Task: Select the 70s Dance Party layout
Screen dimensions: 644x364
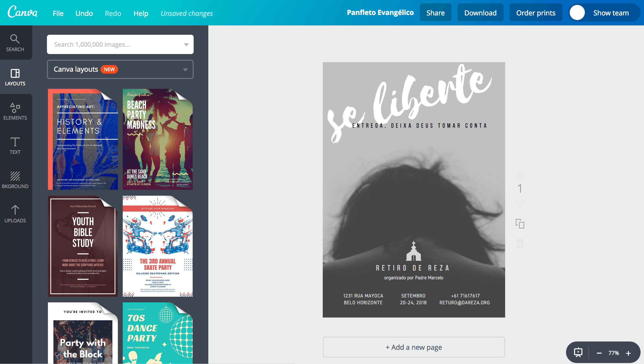Action: tap(158, 333)
